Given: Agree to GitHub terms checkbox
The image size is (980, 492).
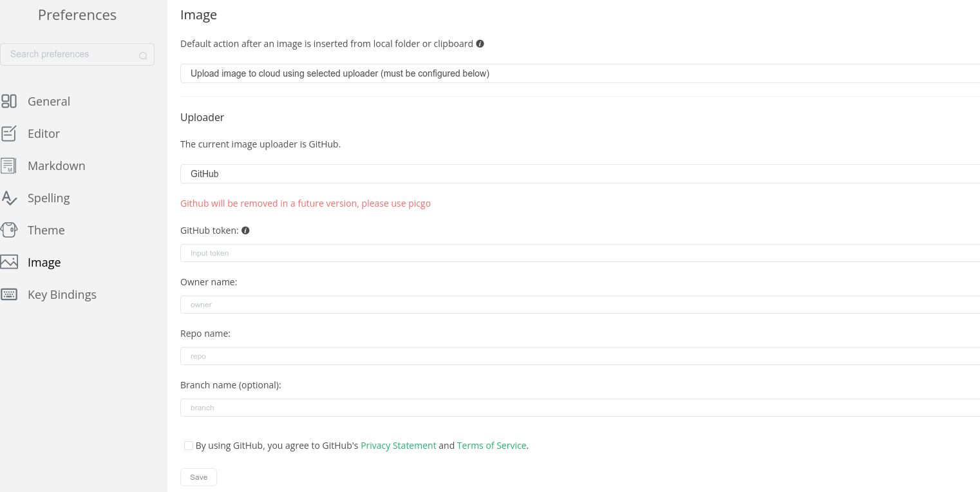Looking at the screenshot, I should pos(189,446).
